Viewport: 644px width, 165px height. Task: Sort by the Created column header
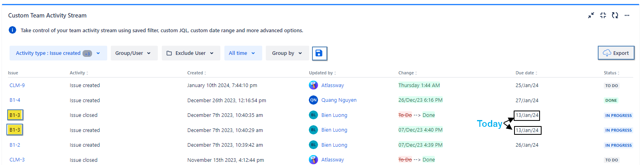click(196, 73)
